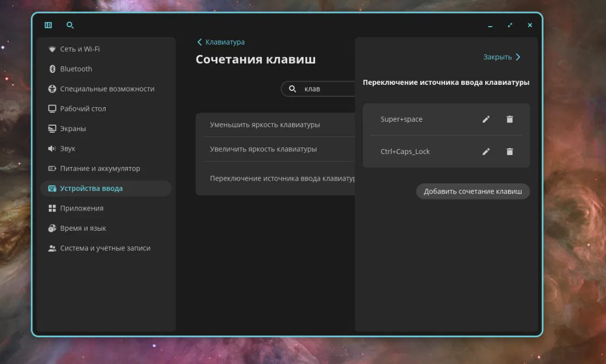This screenshot has width=606, height=364.
Task: Click the keyboard icon for Устройства ввода
Action: click(52, 189)
